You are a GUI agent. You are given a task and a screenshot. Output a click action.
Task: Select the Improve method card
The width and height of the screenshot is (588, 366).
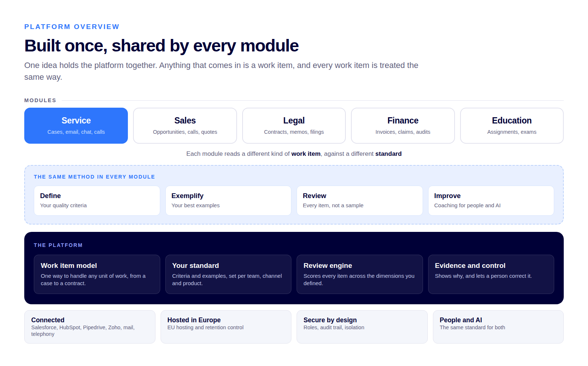pyautogui.click(x=491, y=201)
